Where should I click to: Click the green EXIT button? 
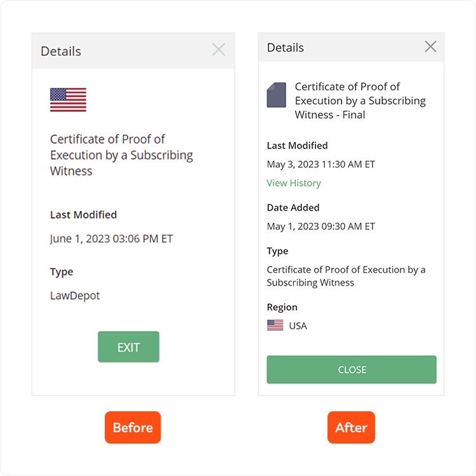click(128, 347)
